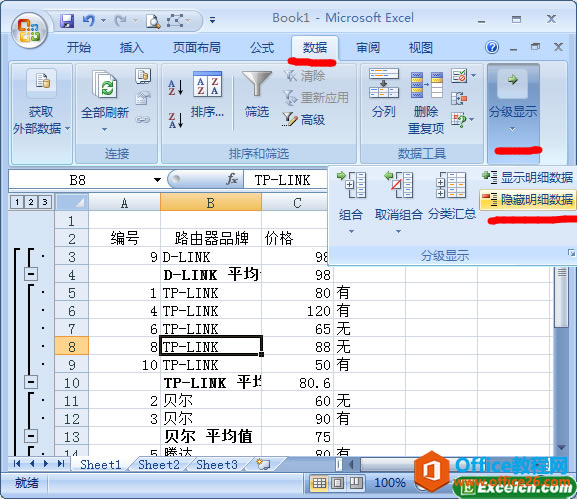Click the Sort Z to A descending icon

point(176,120)
